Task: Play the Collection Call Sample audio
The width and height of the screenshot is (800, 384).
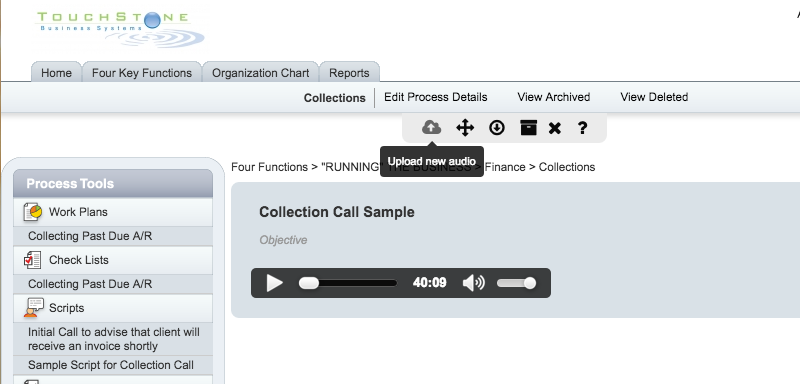Action: coord(274,283)
